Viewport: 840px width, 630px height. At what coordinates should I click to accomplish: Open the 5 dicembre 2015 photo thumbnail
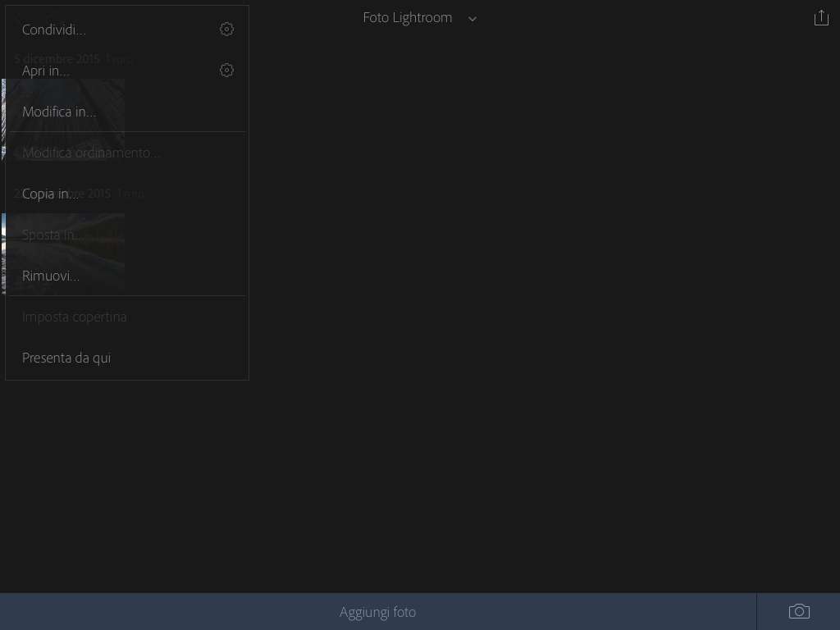(x=63, y=120)
